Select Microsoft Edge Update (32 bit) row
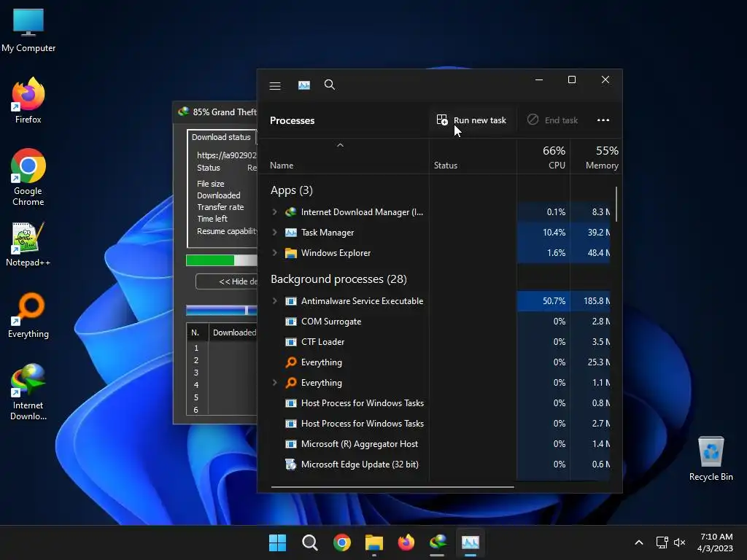 click(x=360, y=464)
